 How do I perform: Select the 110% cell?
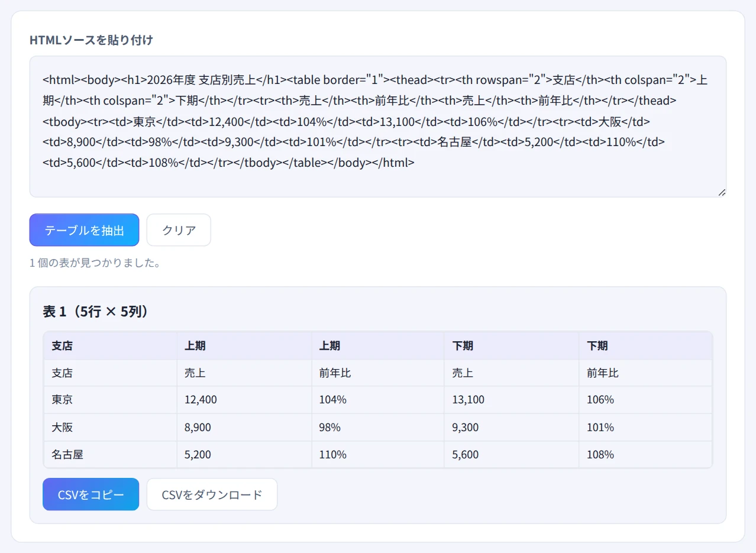[x=378, y=455]
